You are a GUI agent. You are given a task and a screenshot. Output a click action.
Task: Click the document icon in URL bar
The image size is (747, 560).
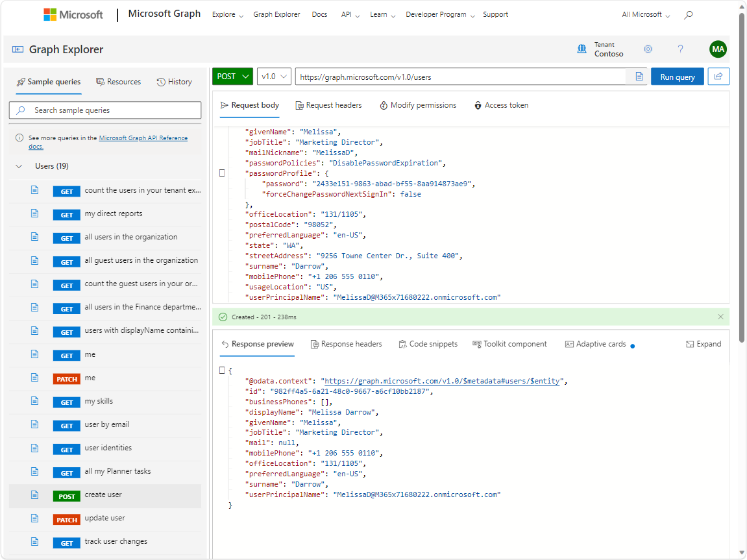click(639, 77)
